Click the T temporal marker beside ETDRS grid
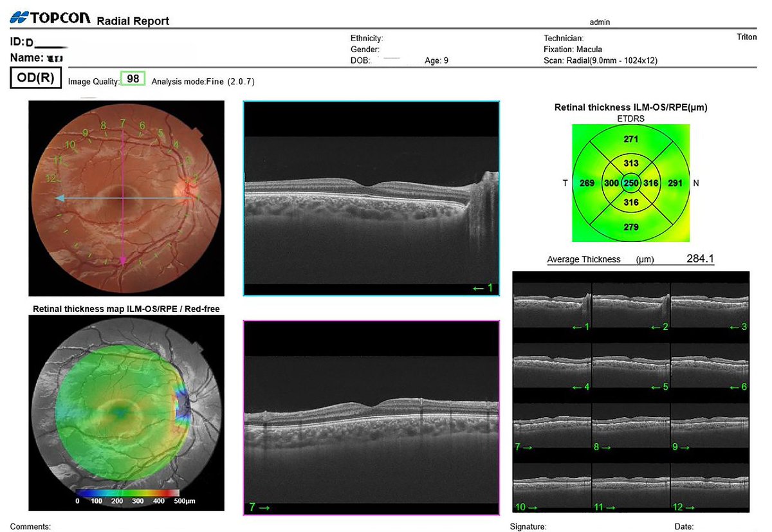The width and height of the screenshot is (772, 532). [565, 183]
